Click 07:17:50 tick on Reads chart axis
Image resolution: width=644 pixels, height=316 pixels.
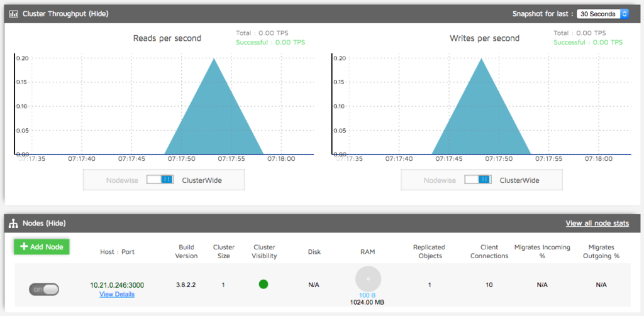tap(181, 158)
